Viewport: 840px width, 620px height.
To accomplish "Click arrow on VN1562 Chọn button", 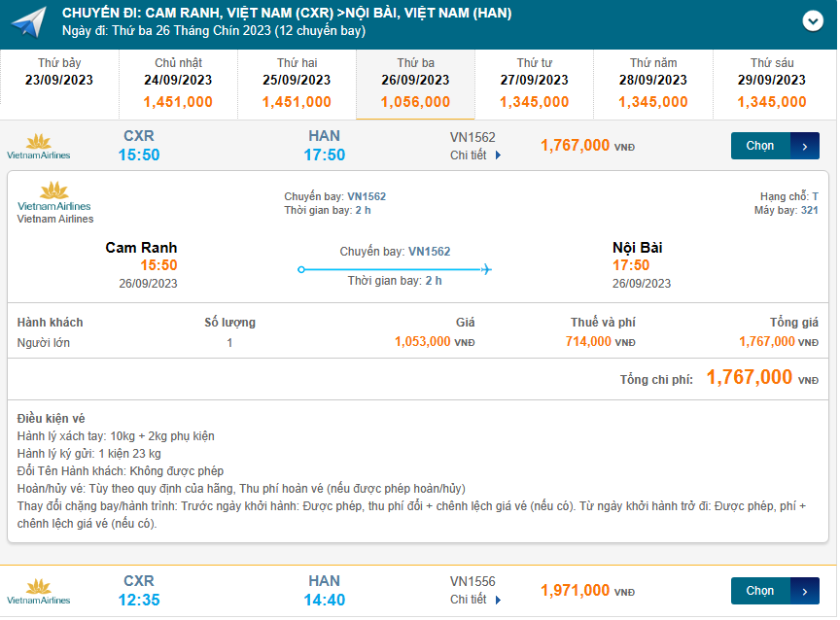I will 805,146.
